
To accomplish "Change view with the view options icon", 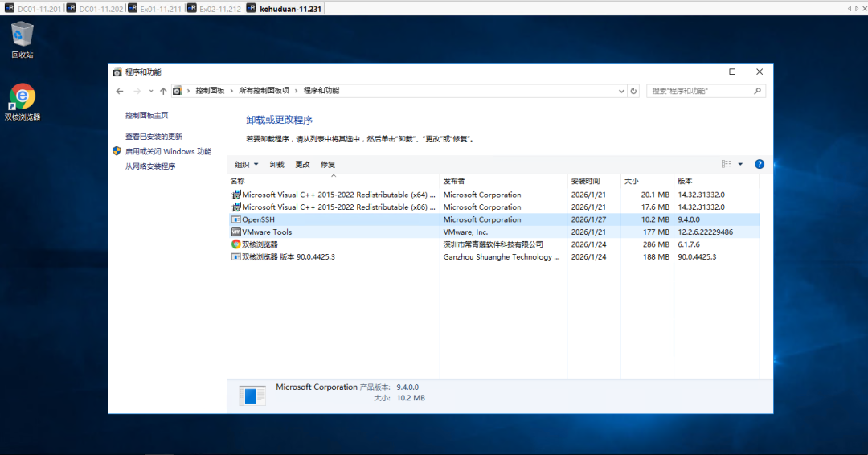I will tap(727, 164).
